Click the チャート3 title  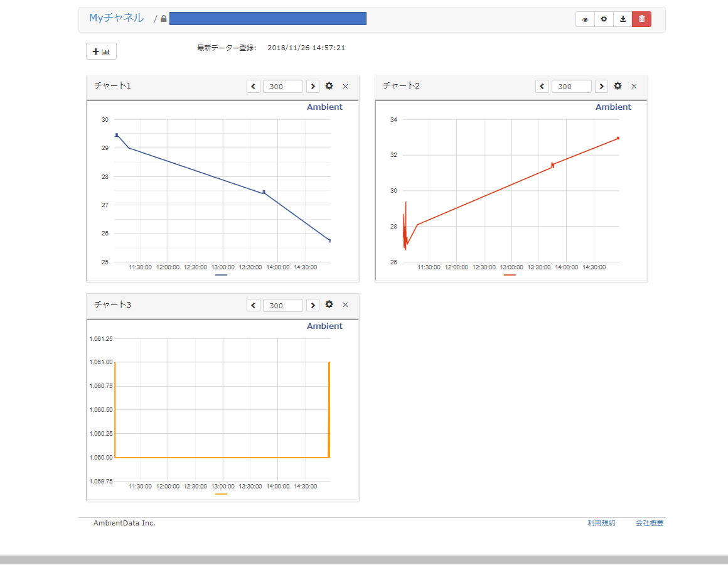(x=112, y=304)
